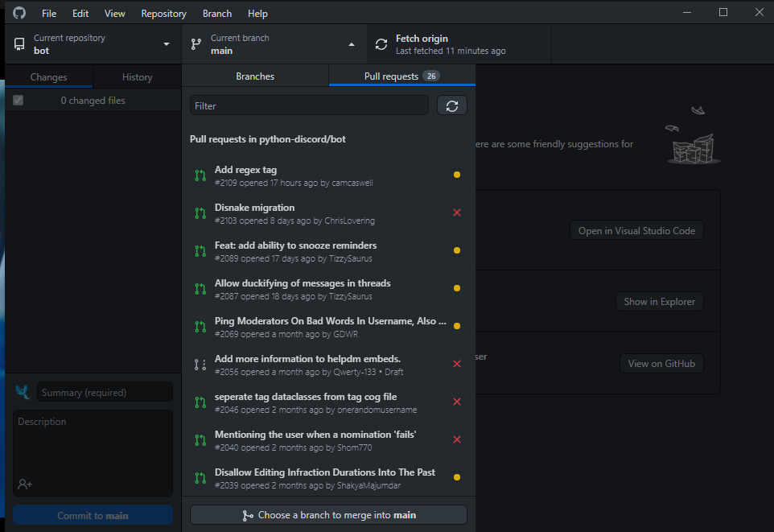774x532 pixels.
Task: Click the PR icon for seperate tag dataclasses
Action: [200, 402]
